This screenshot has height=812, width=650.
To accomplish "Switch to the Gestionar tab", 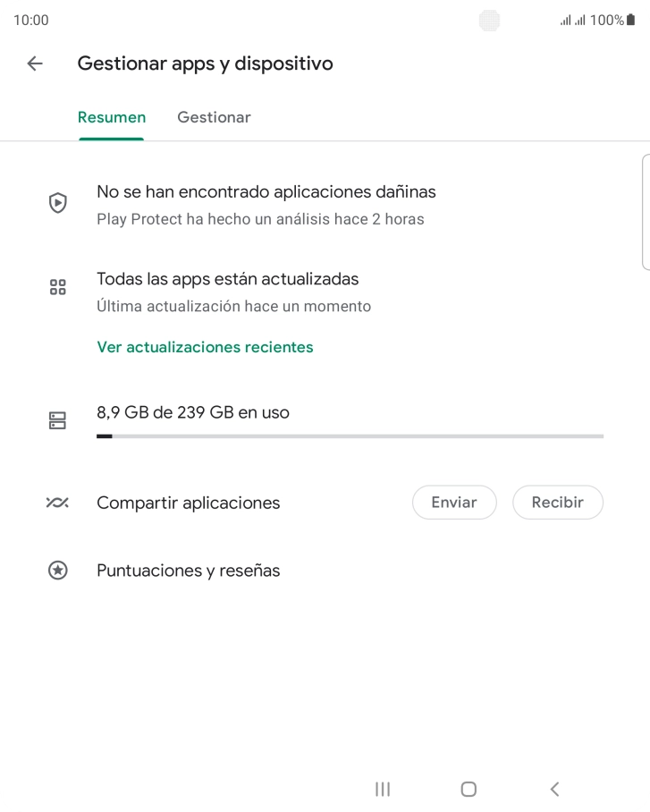I will coord(214,117).
